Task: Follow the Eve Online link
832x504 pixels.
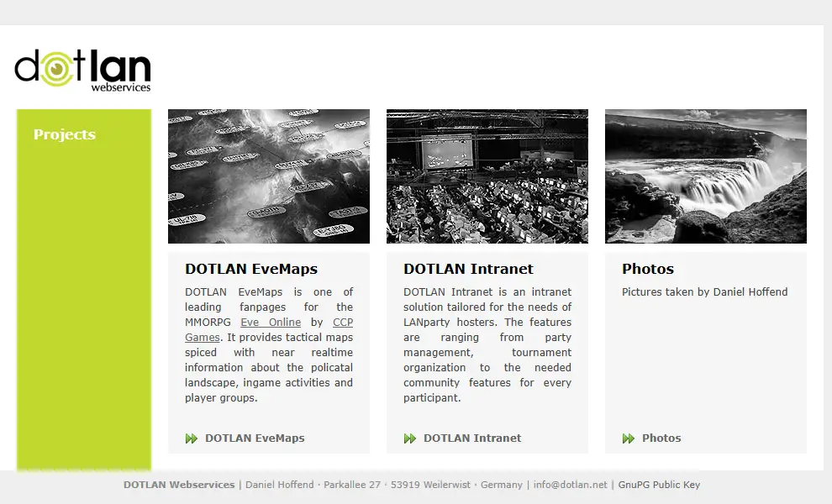Action: 271,322
